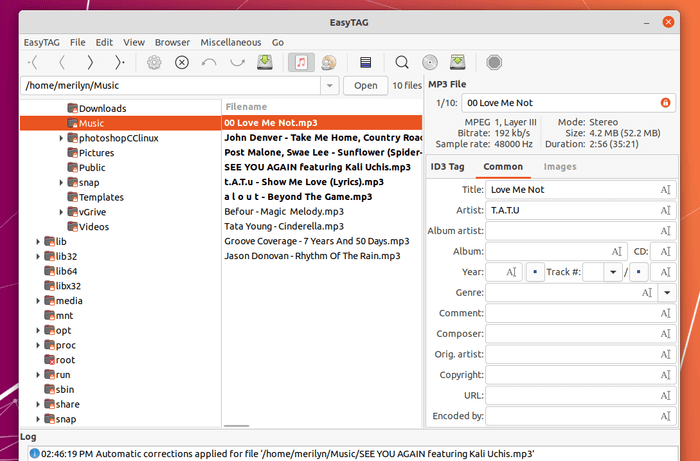Show the file list display icon
Screen dimensions: 700x461
pyautogui.click(x=366, y=62)
